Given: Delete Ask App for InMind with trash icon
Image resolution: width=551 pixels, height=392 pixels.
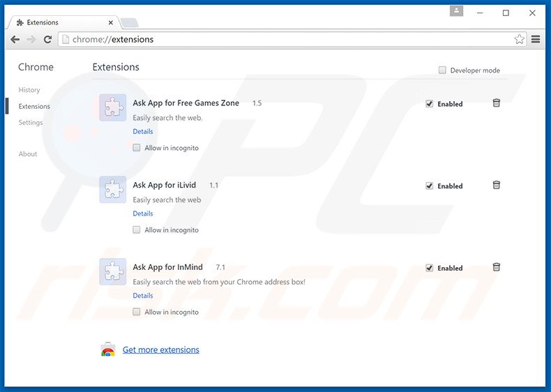Looking at the screenshot, I should click(x=496, y=267).
